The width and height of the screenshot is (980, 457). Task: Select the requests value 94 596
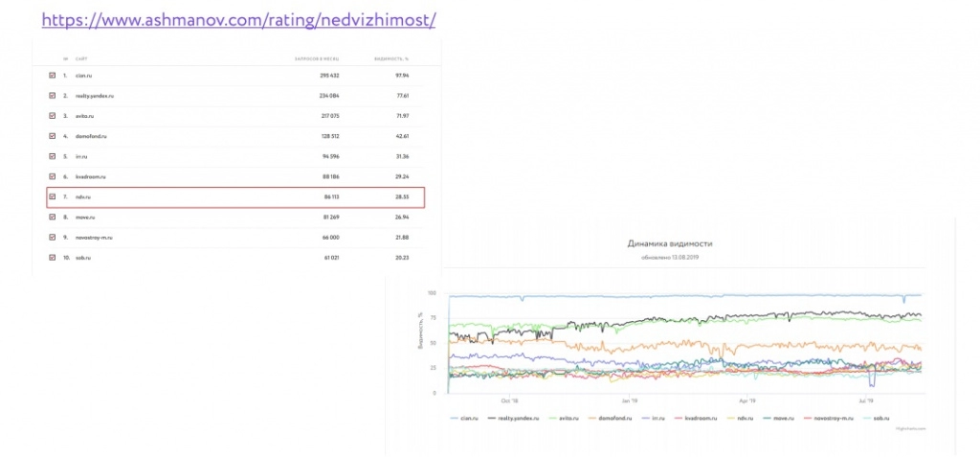click(330, 156)
